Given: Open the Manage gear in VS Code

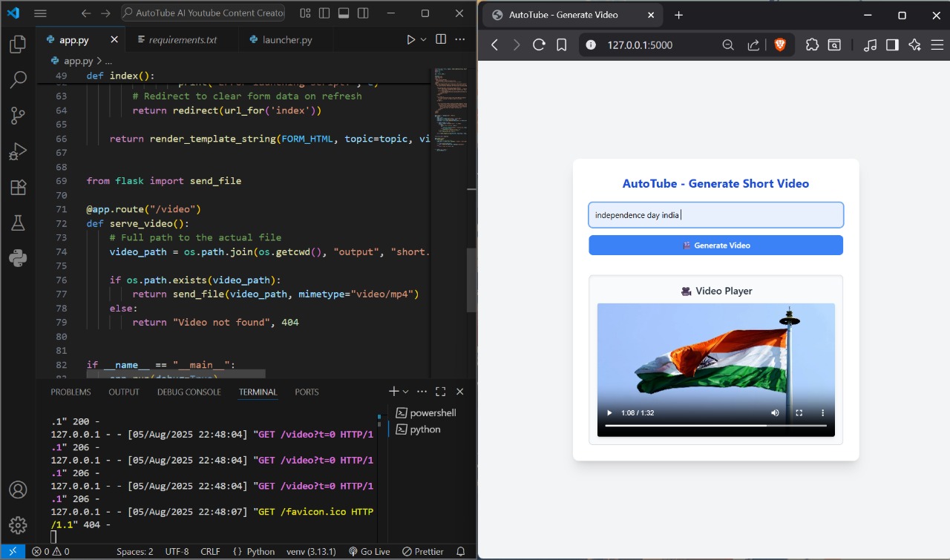Looking at the screenshot, I should 18,526.
